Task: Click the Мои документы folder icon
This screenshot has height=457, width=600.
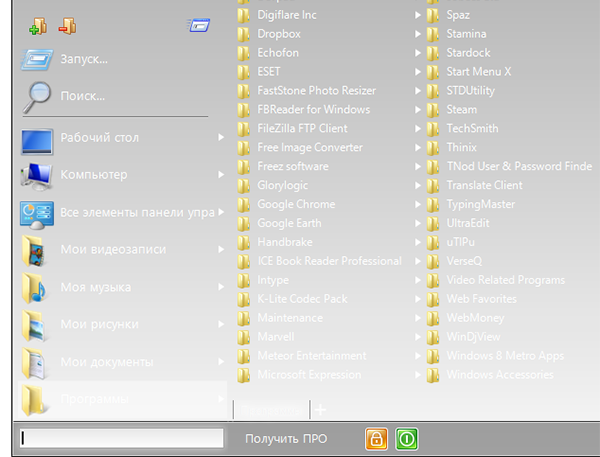Action: click(x=34, y=362)
